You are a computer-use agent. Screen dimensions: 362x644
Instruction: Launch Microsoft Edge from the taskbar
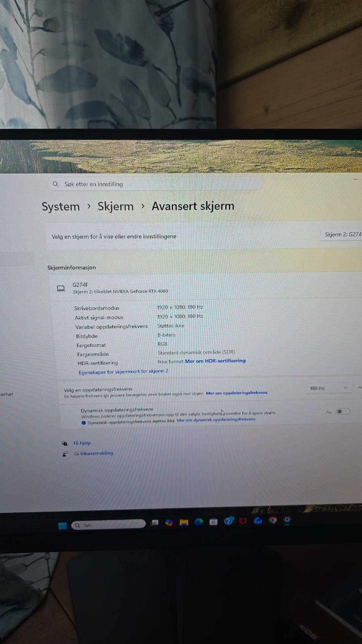(199, 522)
